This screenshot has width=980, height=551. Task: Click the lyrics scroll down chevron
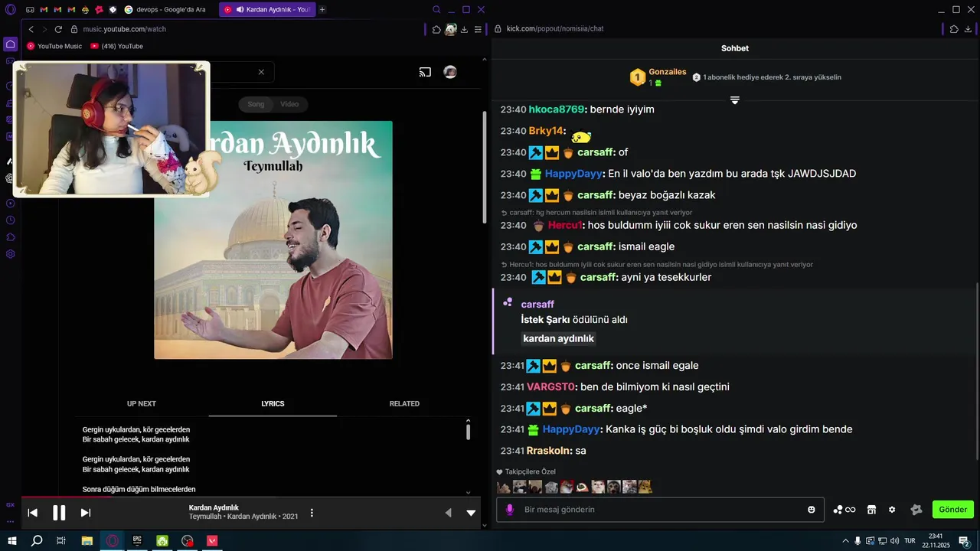pyautogui.click(x=468, y=492)
